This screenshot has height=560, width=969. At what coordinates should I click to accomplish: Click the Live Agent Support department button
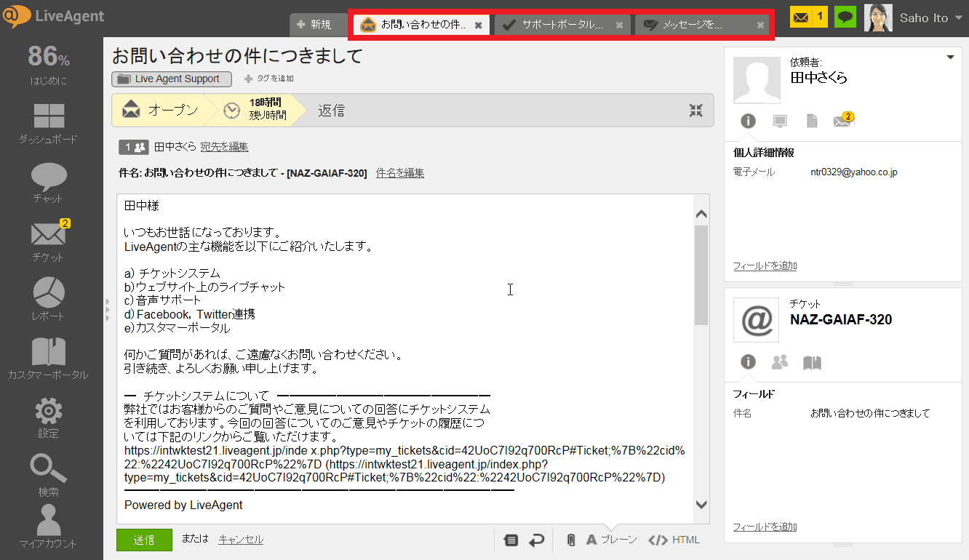[172, 79]
